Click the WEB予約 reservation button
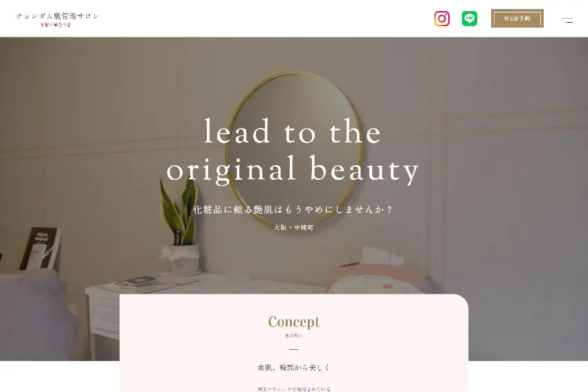 click(x=517, y=19)
